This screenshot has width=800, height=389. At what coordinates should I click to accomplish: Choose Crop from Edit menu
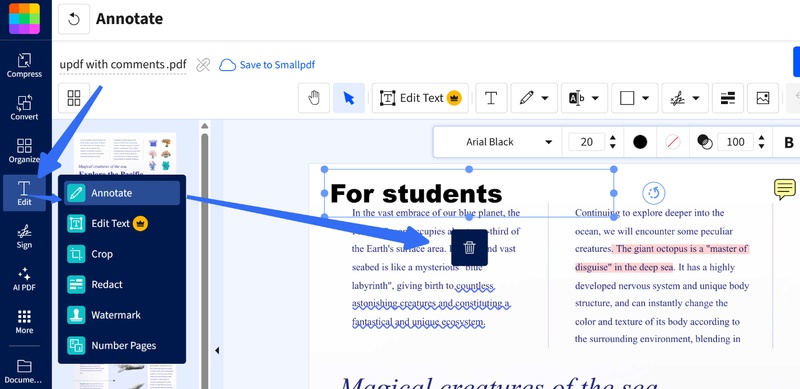[x=122, y=254]
